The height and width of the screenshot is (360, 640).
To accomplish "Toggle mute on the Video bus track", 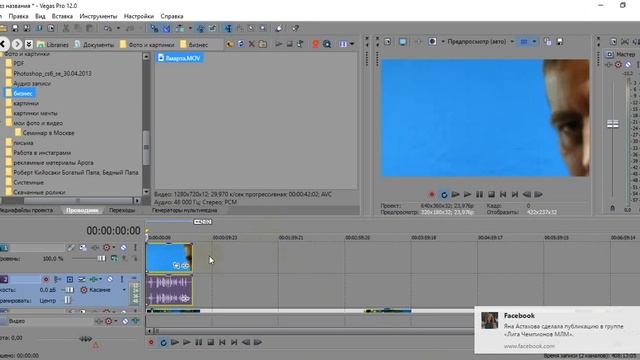I will (125, 321).
